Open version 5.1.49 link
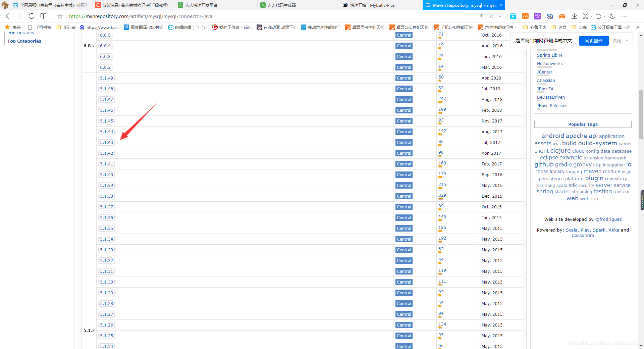The image size is (644, 349). (x=106, y=78)
